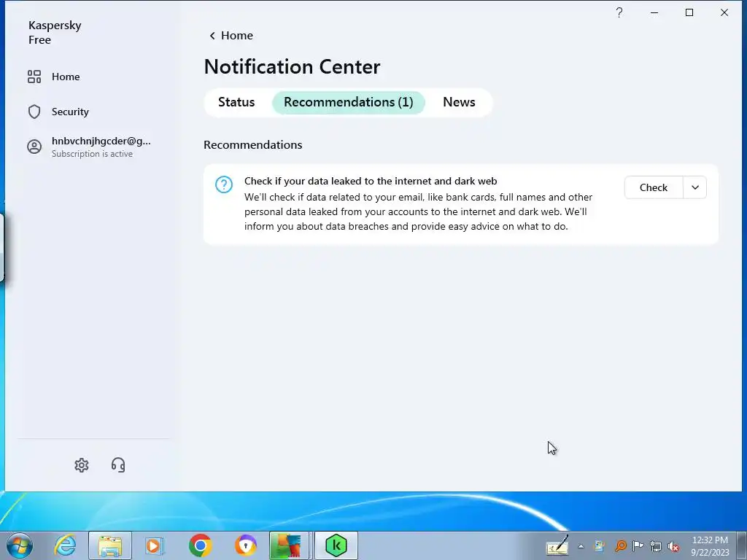Open Windows Media Player from taskbar
Image resolution: width=747 pixels, height=560 pixels.
[x=155, y=545]
